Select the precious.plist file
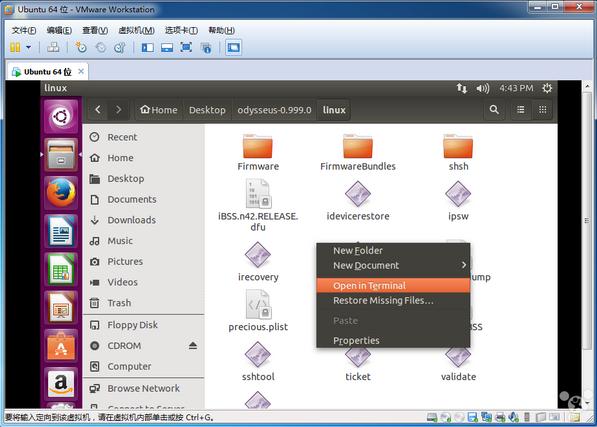 click(x=258, y=311)
